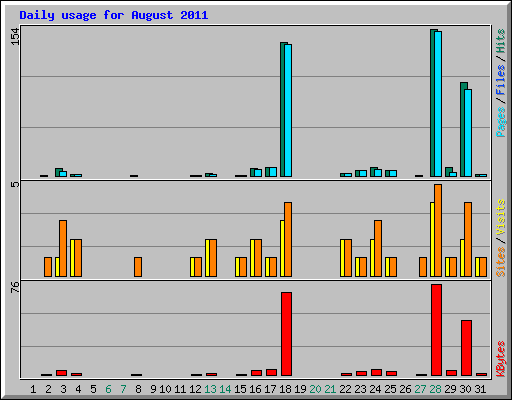Screen dimensions: 512x400
Task: Select the cyan pages bar for day 18
Action: 288,110
